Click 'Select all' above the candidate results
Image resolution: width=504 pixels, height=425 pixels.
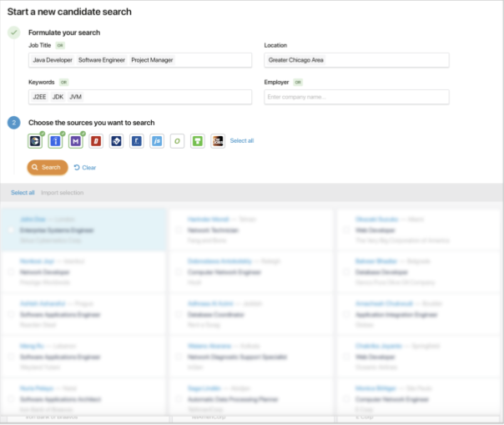23,193
